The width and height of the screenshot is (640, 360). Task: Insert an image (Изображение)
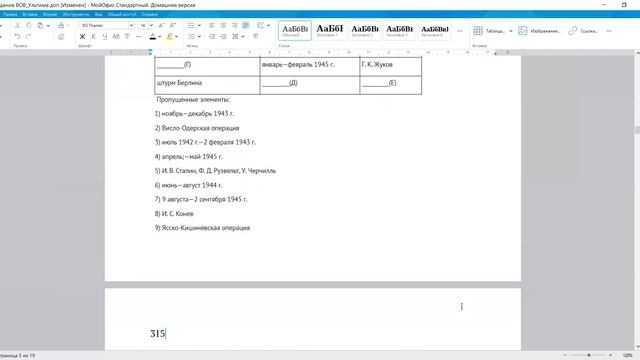pyautogui.click(x=539, y=31)
